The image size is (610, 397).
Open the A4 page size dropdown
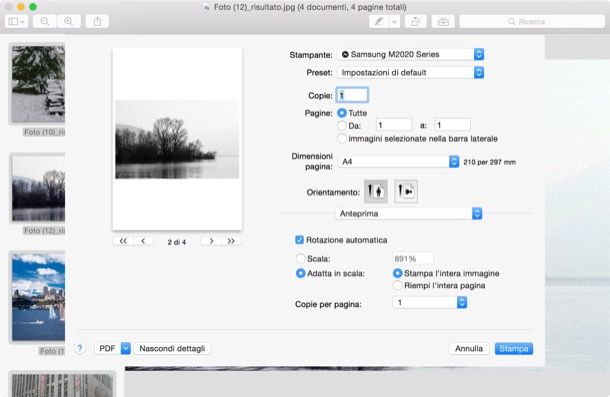tap(398, 162)
